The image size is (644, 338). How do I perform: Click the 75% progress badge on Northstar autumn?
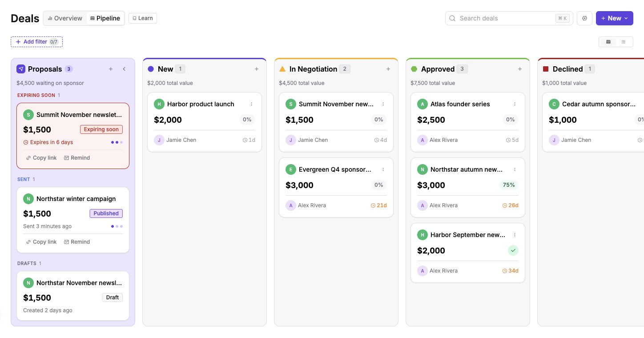tap(509, 185)
